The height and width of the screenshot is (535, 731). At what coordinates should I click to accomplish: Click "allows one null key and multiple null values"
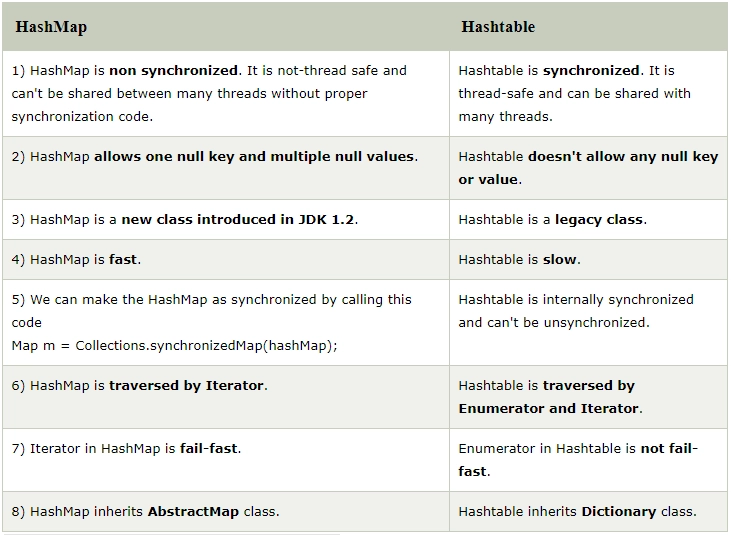click(x=255, y=156)
